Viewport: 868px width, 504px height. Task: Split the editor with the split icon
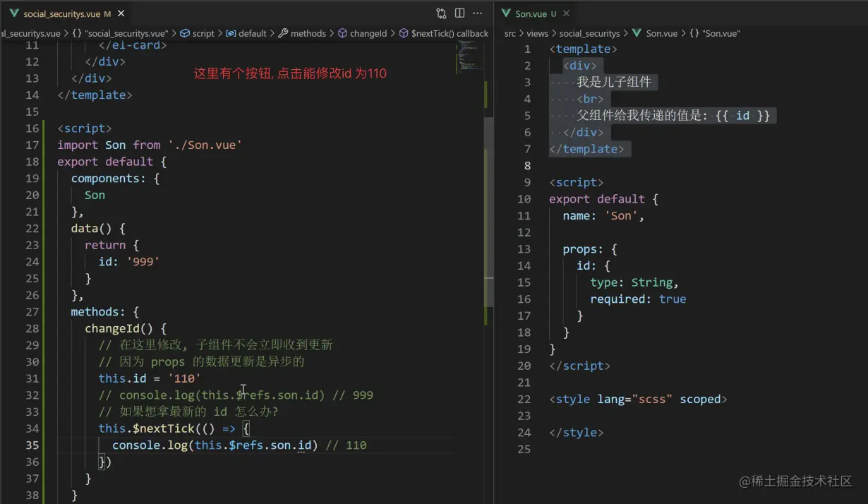coord(459,13)
